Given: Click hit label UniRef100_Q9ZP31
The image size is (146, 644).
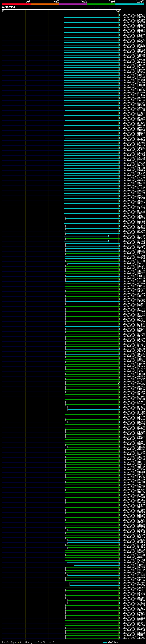Looking at the screenshot, I should [134, 620].
